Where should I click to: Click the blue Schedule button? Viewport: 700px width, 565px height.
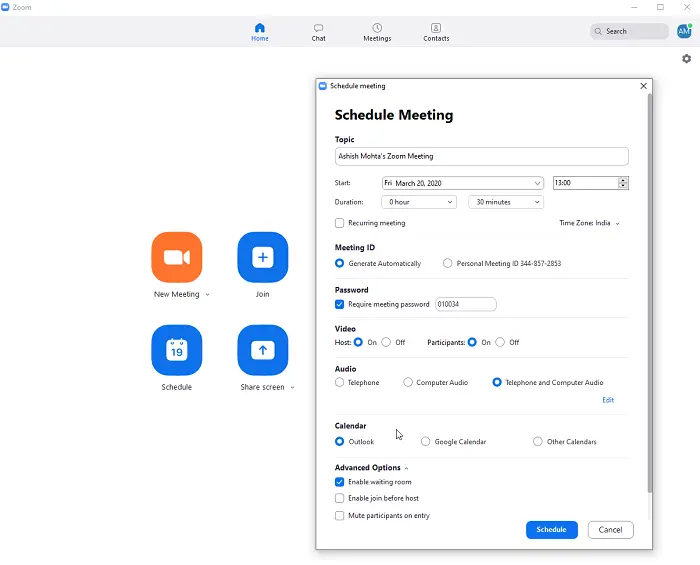pos(551,530)
